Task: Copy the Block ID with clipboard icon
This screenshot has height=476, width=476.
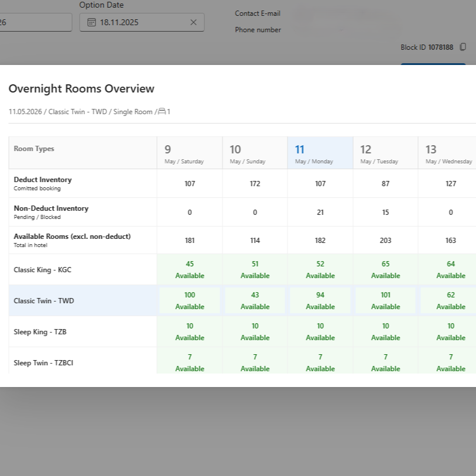Action: tap(463, 47)
